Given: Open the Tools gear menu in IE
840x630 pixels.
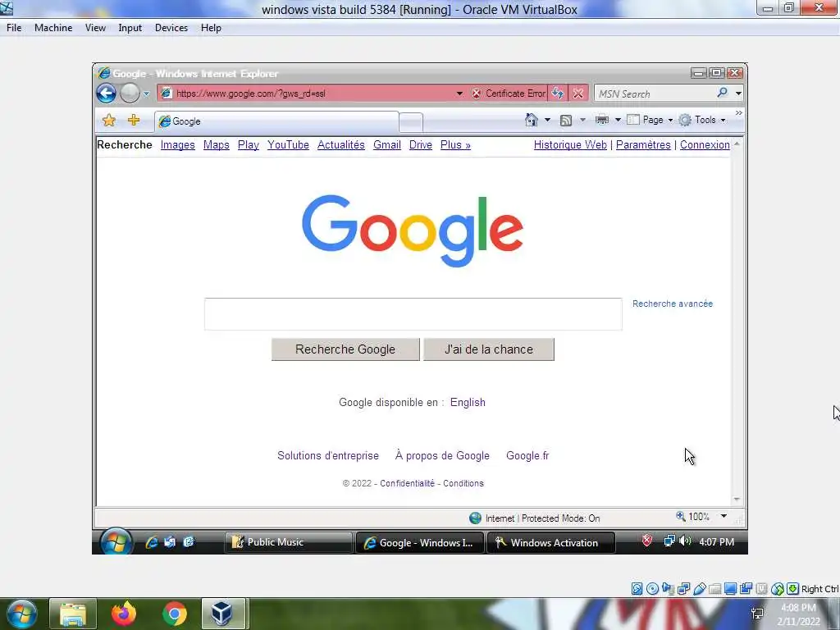Looking at the screenshot, I should pos(702,120).
